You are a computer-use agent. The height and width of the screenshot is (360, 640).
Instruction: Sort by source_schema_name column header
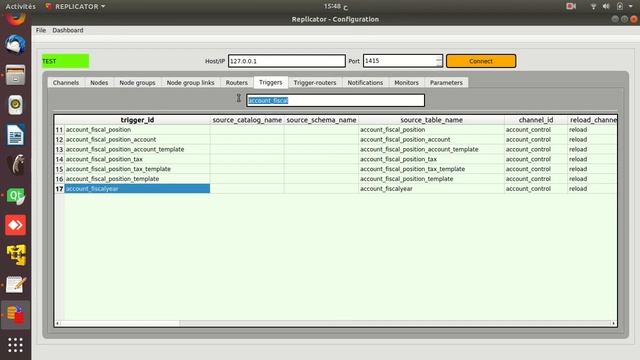(x=321, y=120)
